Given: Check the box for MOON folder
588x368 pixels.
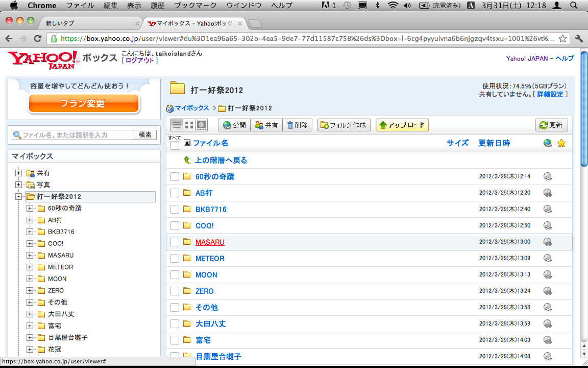Looking at the screenshot, I should point(175,274).
